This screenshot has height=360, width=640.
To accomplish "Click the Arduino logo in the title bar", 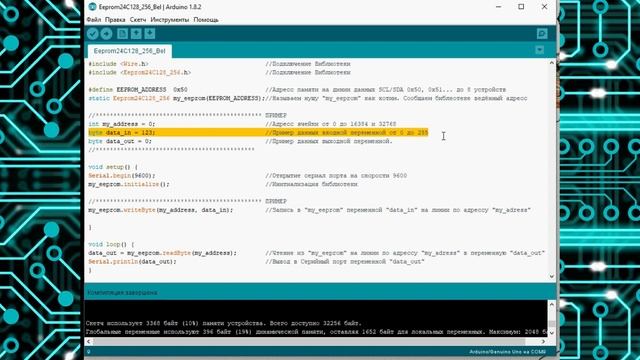I will coord(92,7).
